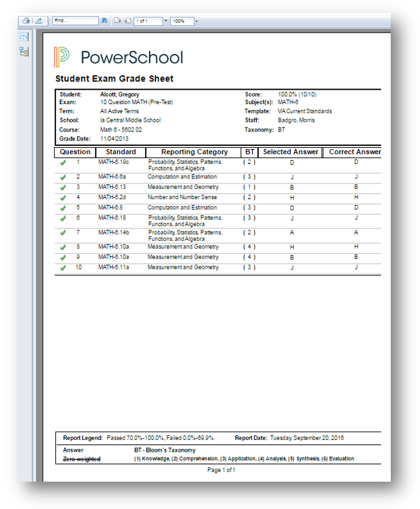Click the export report icon
The width and height of the screenshot is (420, 509).
(x=39, y=21)
